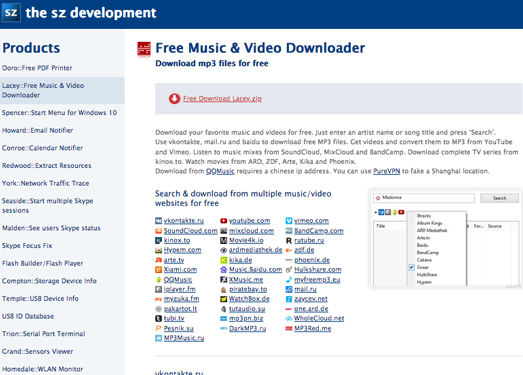Select Lacey::Free Music & Video Downloader entry
523x375 pixels.
(62, 90)
